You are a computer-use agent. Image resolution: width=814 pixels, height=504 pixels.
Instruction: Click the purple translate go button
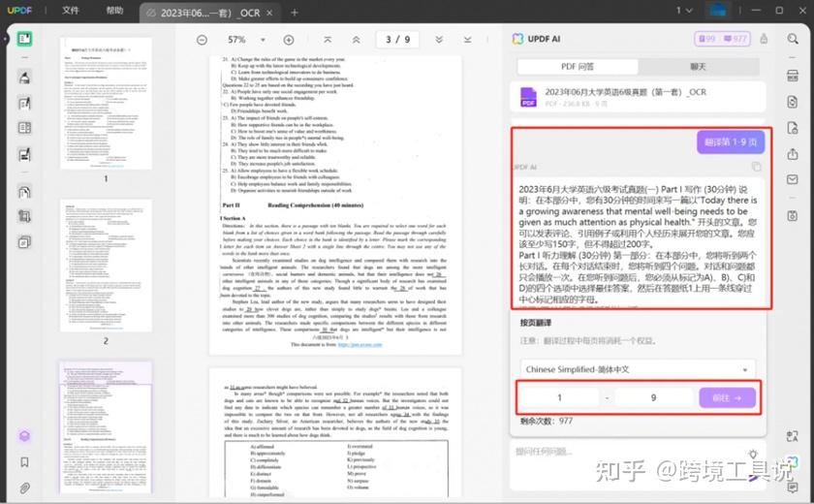point(727,398)
